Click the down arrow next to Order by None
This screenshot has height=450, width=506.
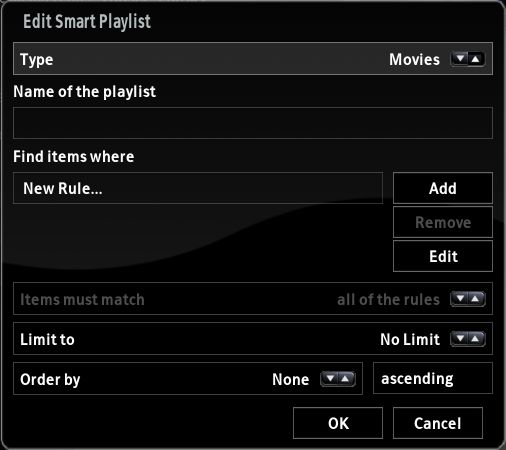pyautogui.click(x=330, y=379)
